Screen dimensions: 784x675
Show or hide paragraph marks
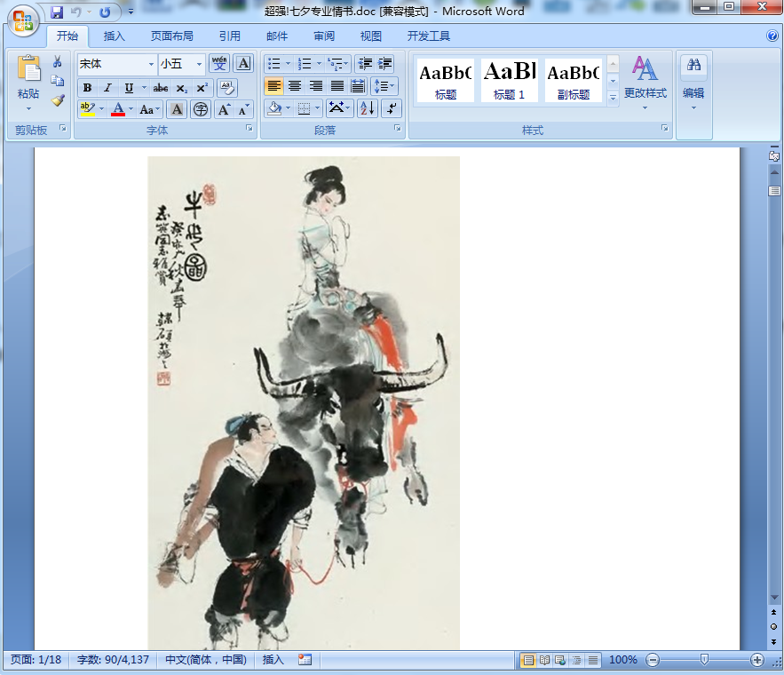click(392, 108)
